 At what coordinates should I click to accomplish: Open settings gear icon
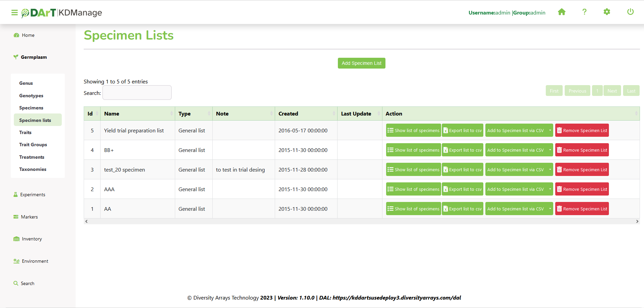click(607, 12)
